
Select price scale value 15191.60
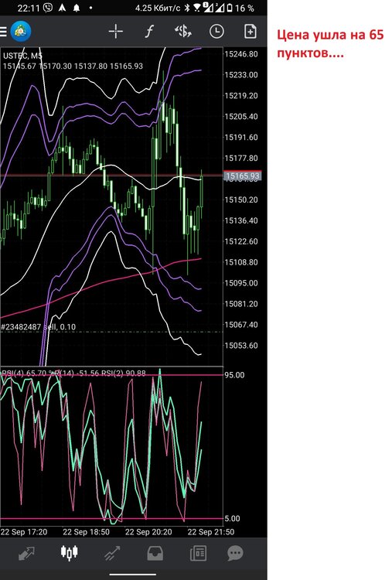pos(241,138)
